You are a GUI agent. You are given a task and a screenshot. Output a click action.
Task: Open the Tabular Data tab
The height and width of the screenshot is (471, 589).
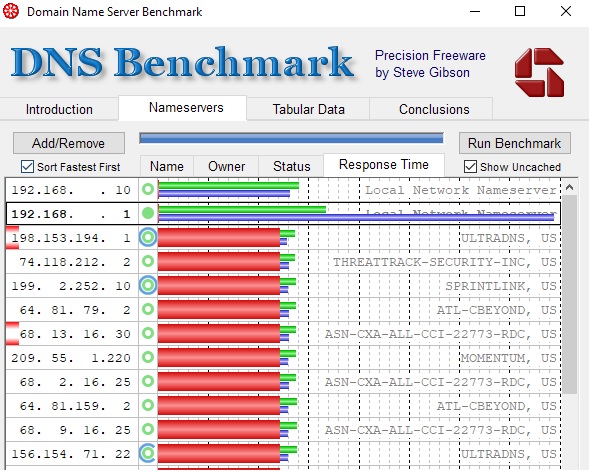(x=308, y=109)
